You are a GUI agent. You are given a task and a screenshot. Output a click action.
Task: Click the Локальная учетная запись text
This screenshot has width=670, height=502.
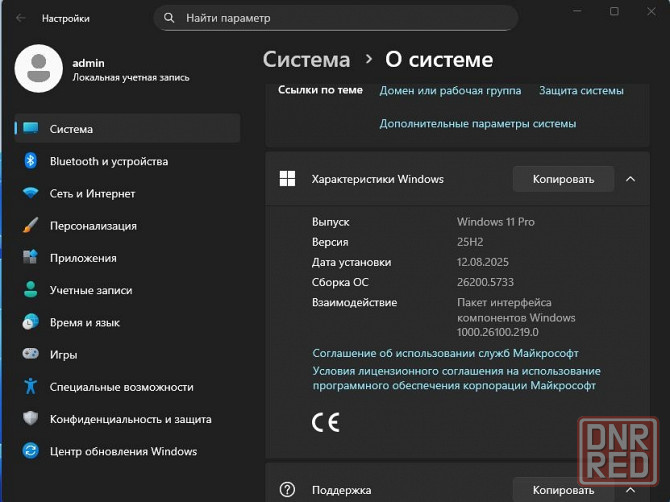click(x=131, y=77)
